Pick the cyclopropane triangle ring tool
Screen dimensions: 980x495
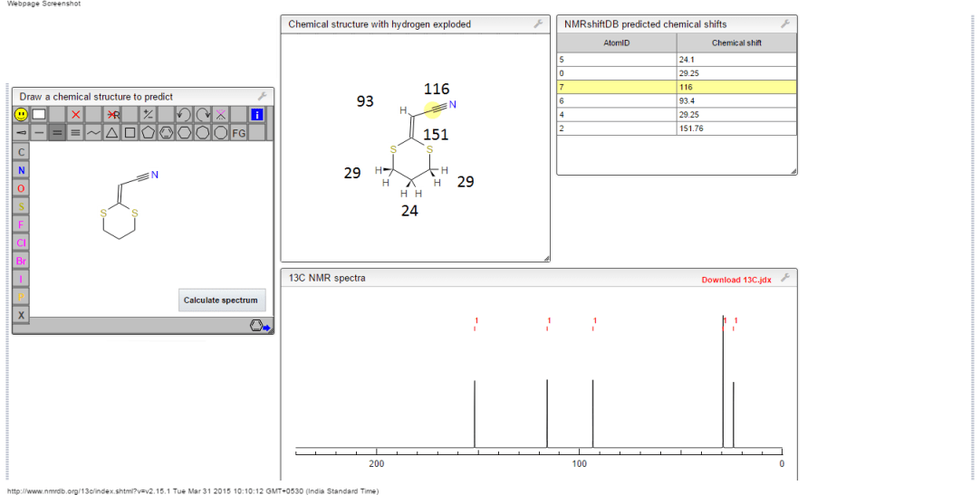pyautogui.click(x=111, y=133)
